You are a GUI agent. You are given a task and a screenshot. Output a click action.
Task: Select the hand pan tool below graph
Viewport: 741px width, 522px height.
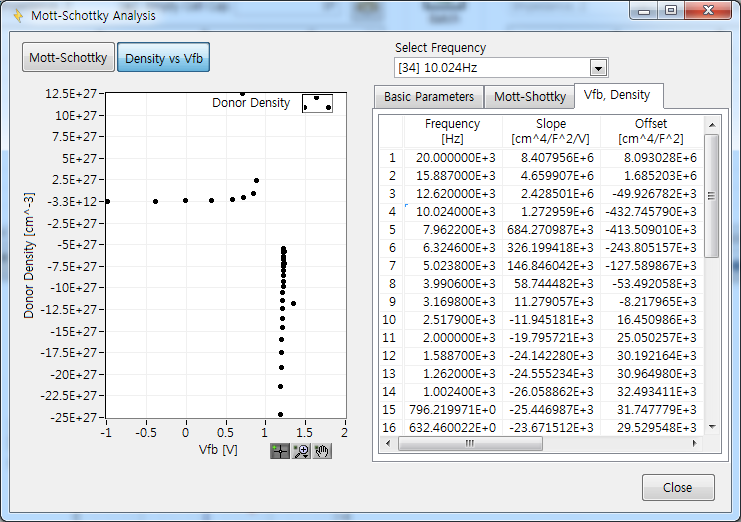[322, 452]
